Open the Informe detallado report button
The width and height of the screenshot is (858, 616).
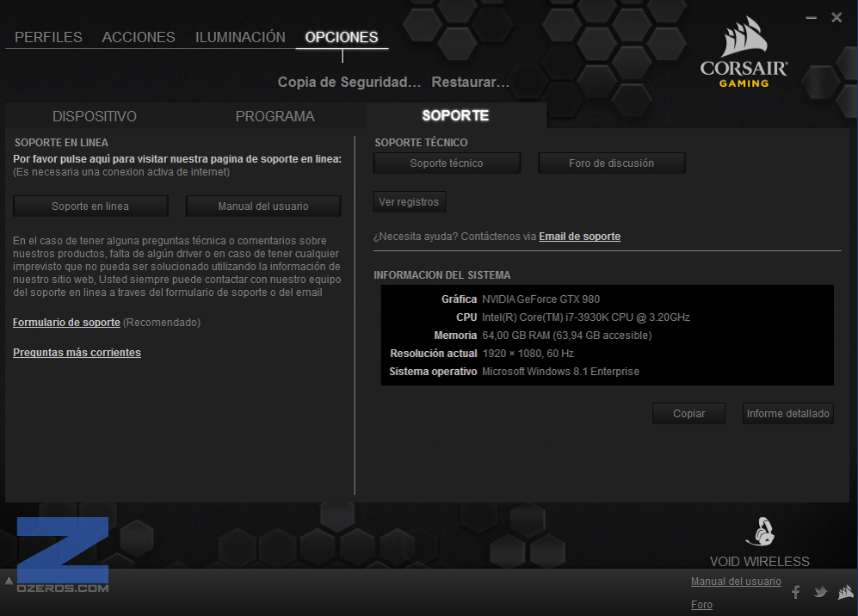pos(788,414)
